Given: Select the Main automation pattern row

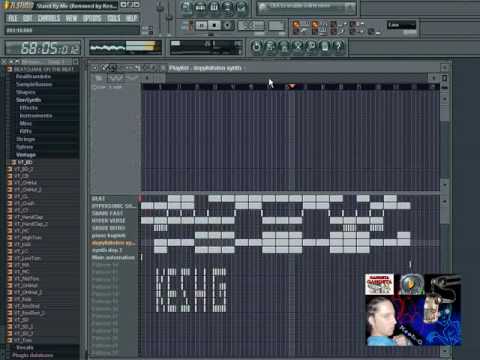Looking at the screenshot, I should [x=114, y=257].
